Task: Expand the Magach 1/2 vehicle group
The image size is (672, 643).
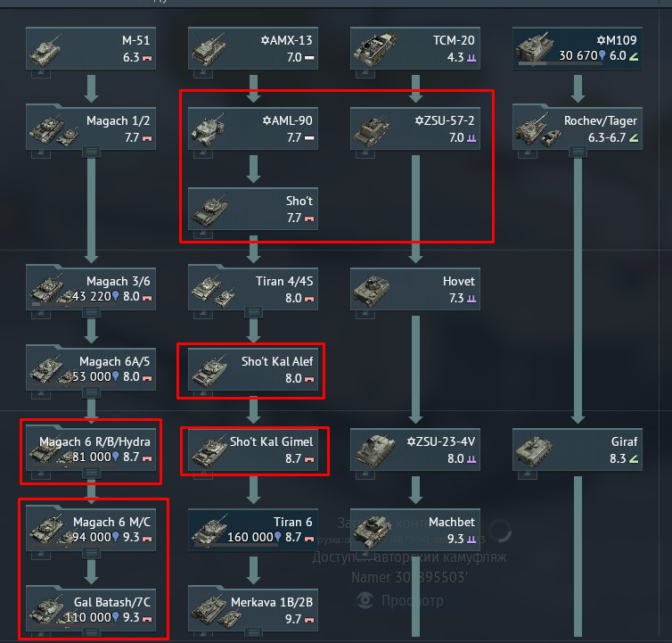Action: pos(91,152)
